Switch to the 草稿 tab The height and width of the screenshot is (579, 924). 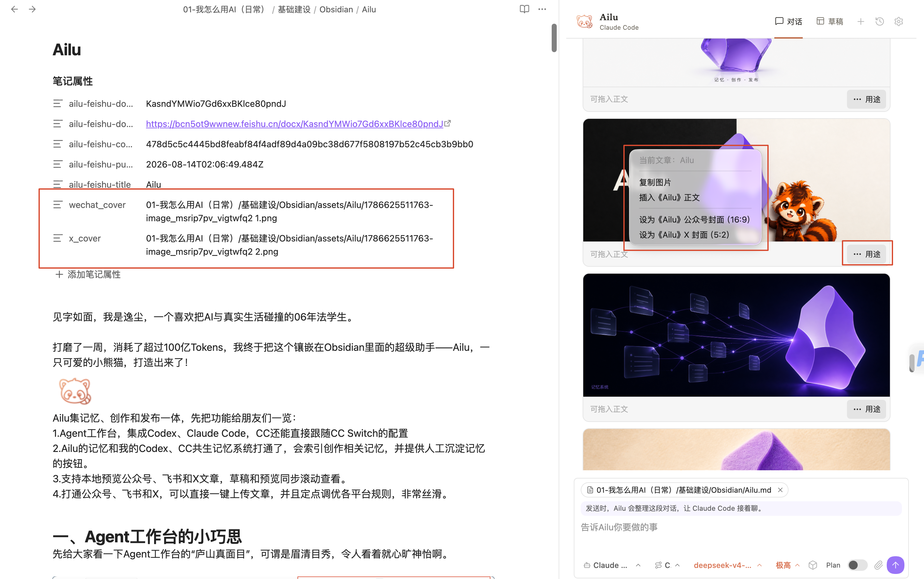click(x=830, y=21)
